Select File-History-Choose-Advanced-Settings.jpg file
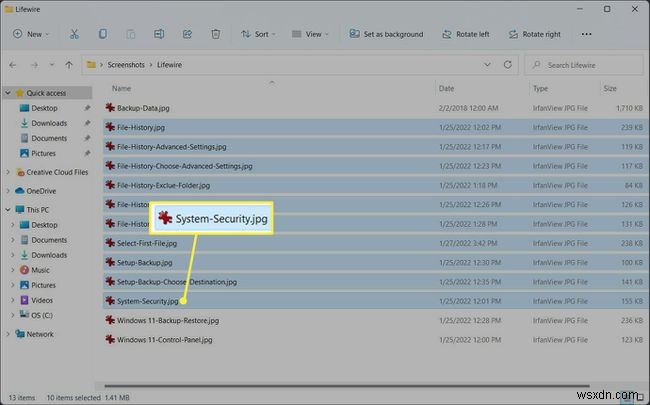Image resolution: width=650 pixels, height=405 pixels. pyautogui.click(x=184, y=166)
